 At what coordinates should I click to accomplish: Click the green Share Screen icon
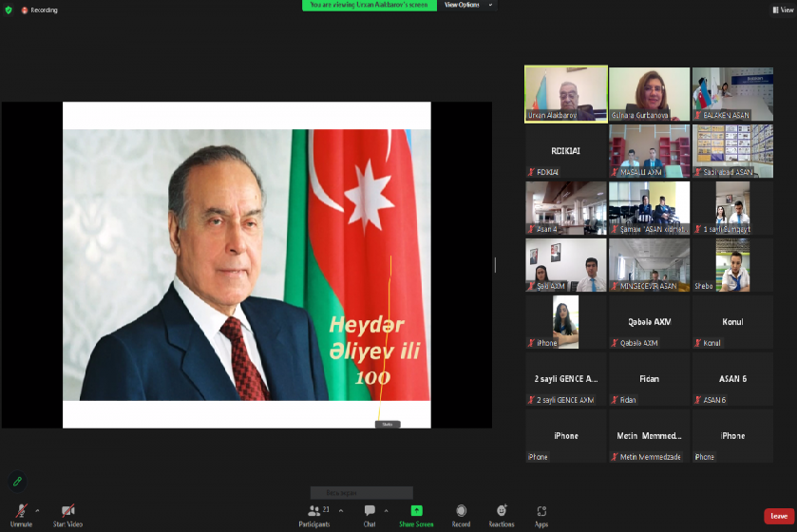point(416,511)
